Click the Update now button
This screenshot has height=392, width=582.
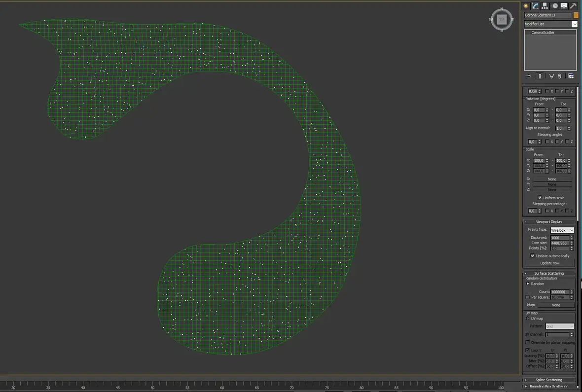point(550,263)
